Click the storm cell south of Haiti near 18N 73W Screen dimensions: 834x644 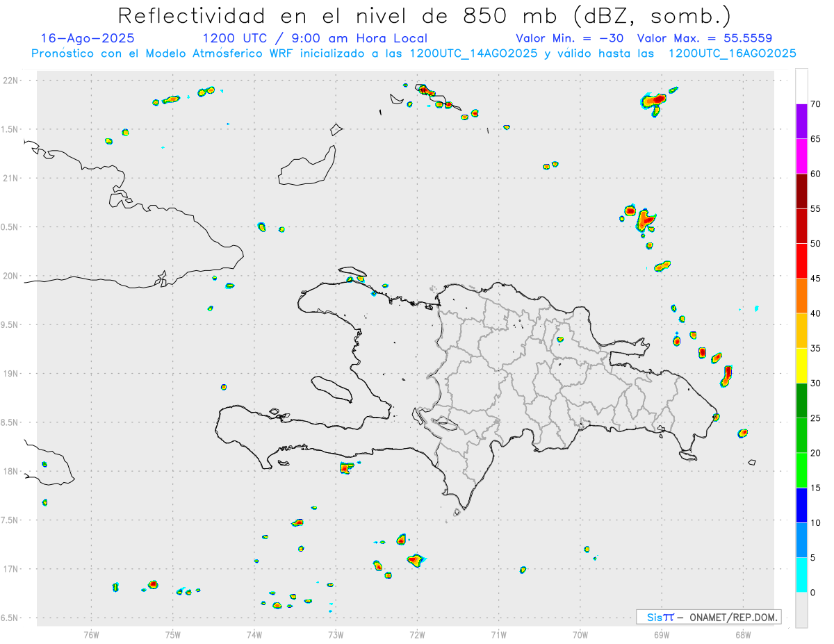pyautogui.click(x=347, y=468)
